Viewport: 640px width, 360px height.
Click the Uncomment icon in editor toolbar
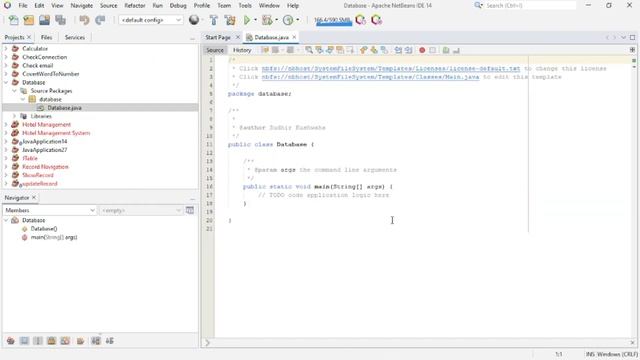456,50
